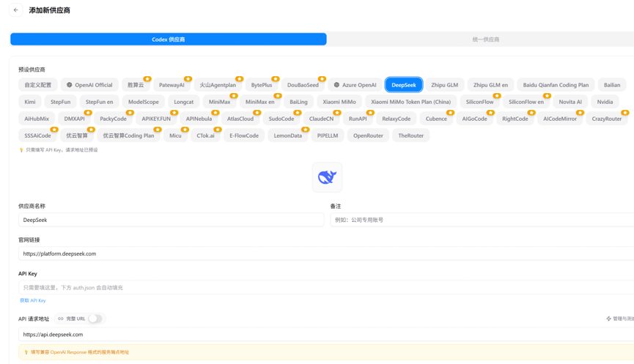Click the OpenAI Official logo icon
The image size is (634, 364).
click(69, 85)
